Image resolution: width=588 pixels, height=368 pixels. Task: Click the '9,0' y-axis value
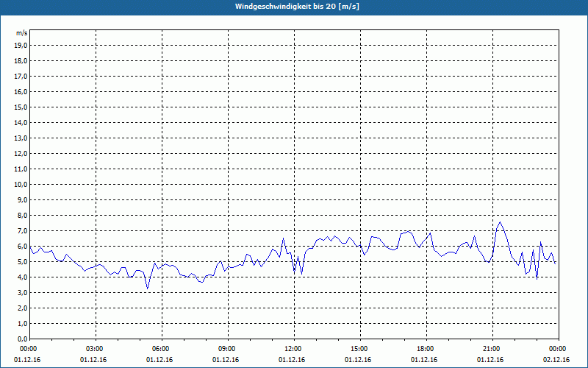pyautogui.click(x=23, y=199)
